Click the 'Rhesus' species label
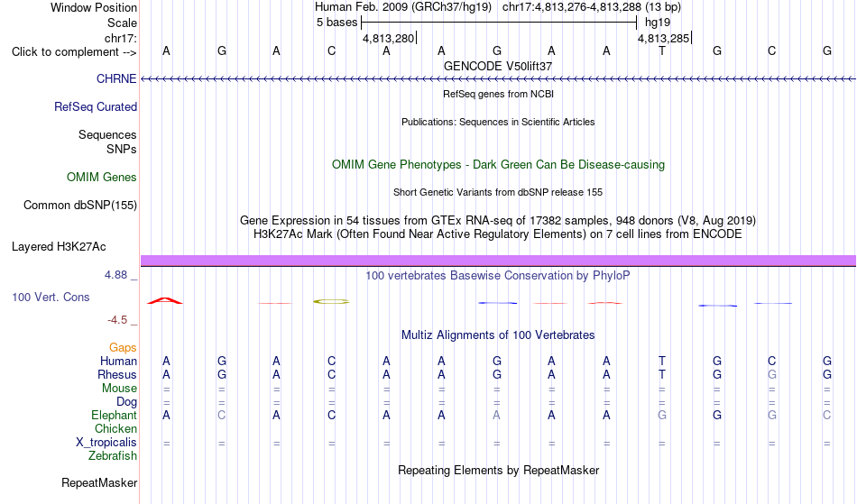The height and width of the screenshot is (504, 857). click(117, 374)
